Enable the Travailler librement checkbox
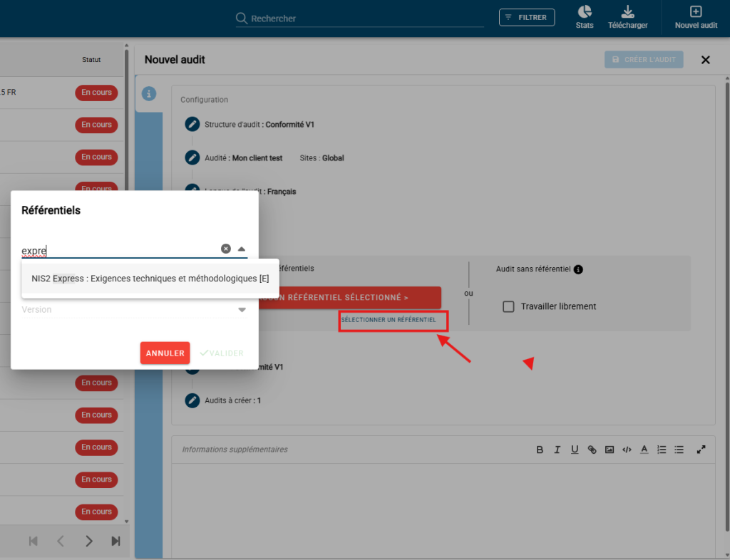Screen dimensions: 730x560 508,306
